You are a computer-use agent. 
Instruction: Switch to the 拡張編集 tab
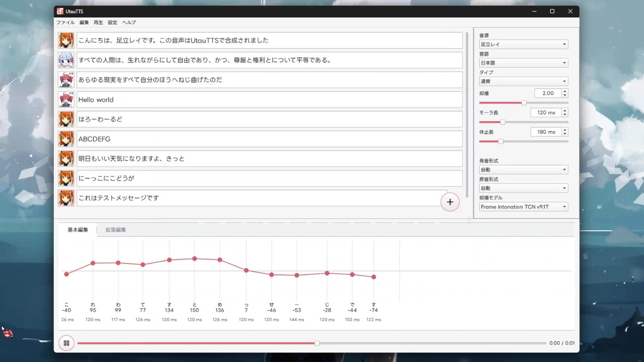(x=116, y=230)
